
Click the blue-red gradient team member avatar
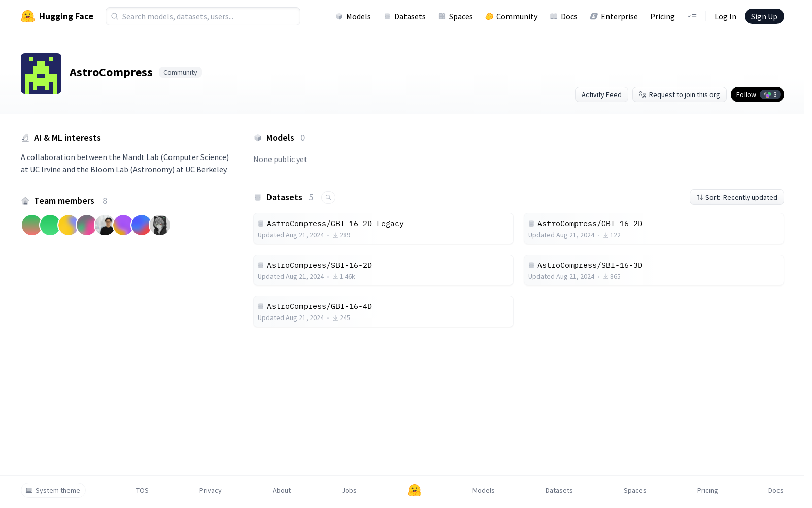(141, 225)
